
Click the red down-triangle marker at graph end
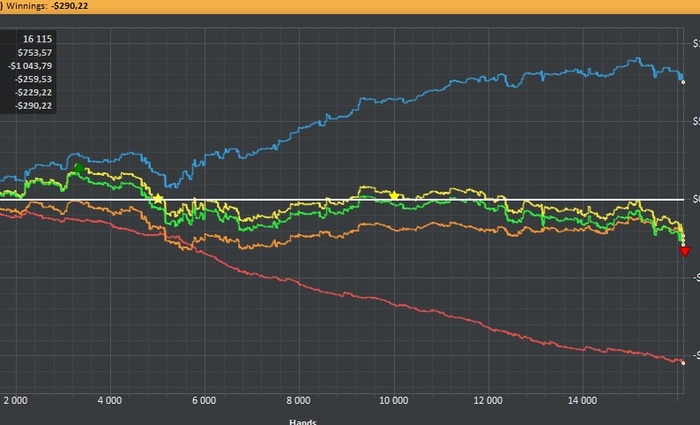coord(685,252)
